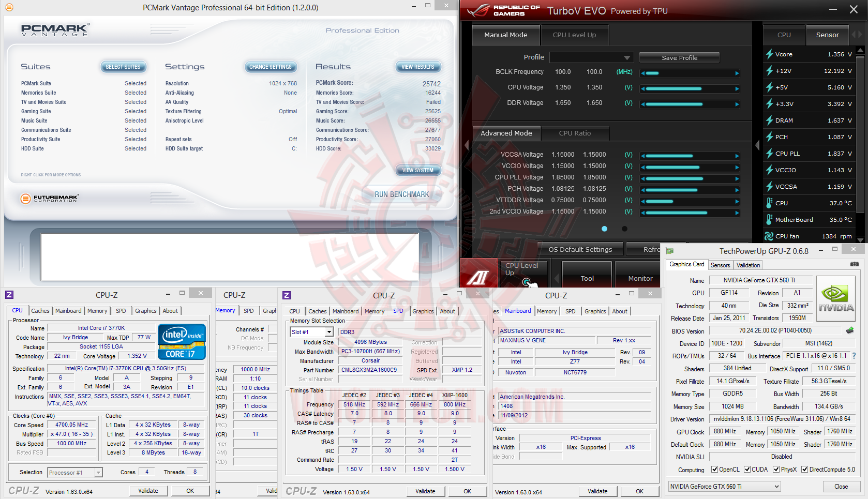This screenshot has height=499, width=868.
Task: Click the Intel Core i7 logo in CPU-Z
Action: tap(182, 342)
